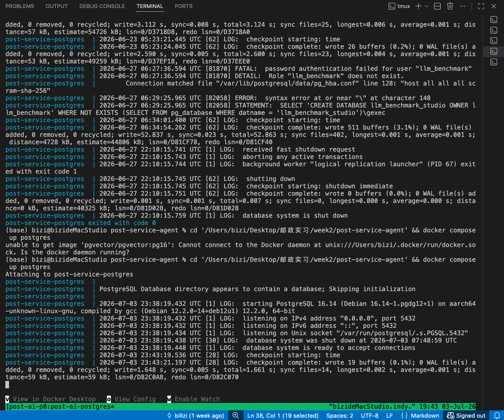
Task: Place cursor at terminal block cursor
Action: coord(7,384)
